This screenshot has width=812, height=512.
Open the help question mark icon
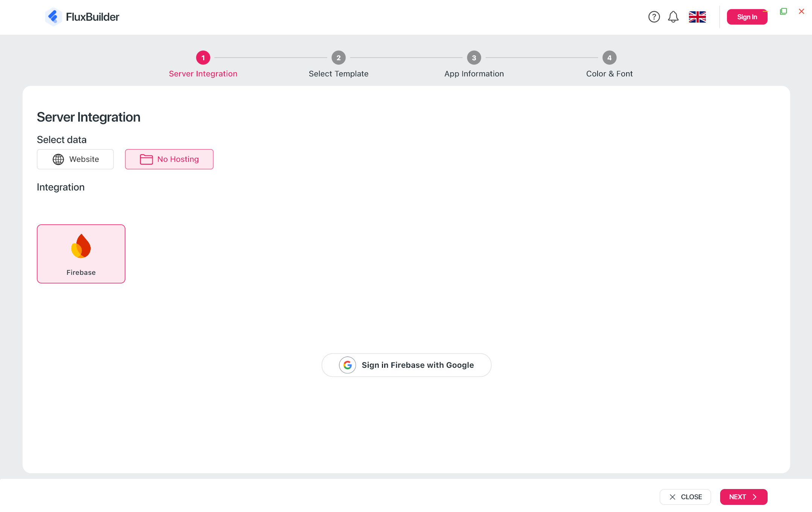(654, 17)
